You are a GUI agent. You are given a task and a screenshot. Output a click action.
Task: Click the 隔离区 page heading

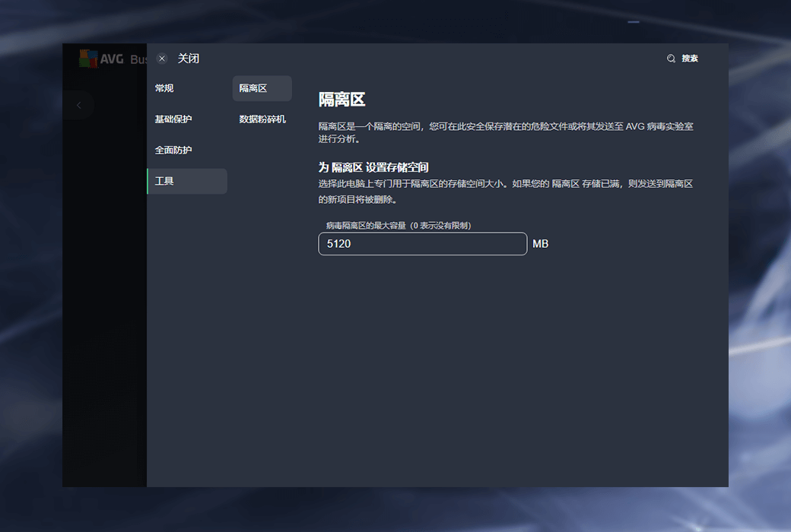(x=341, y=100)
